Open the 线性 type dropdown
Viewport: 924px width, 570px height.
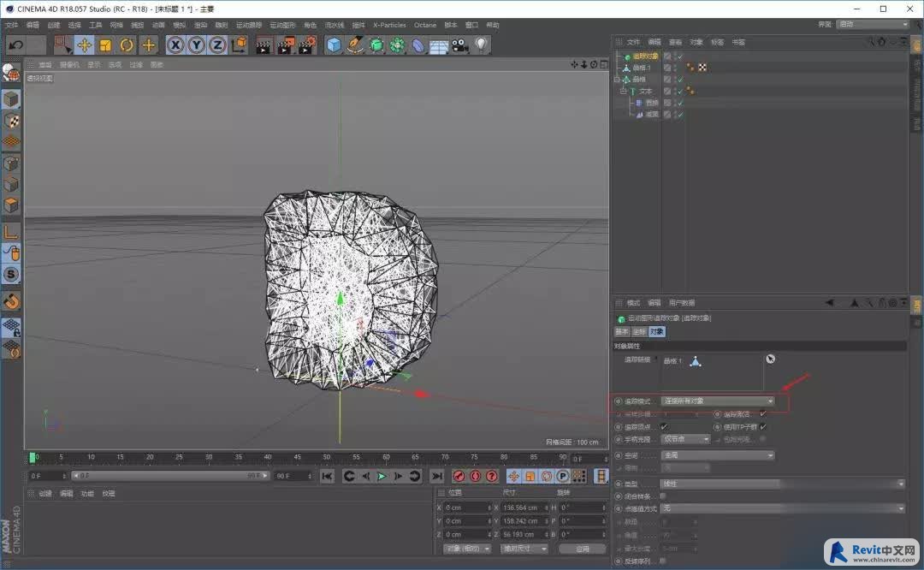[783, 484]
